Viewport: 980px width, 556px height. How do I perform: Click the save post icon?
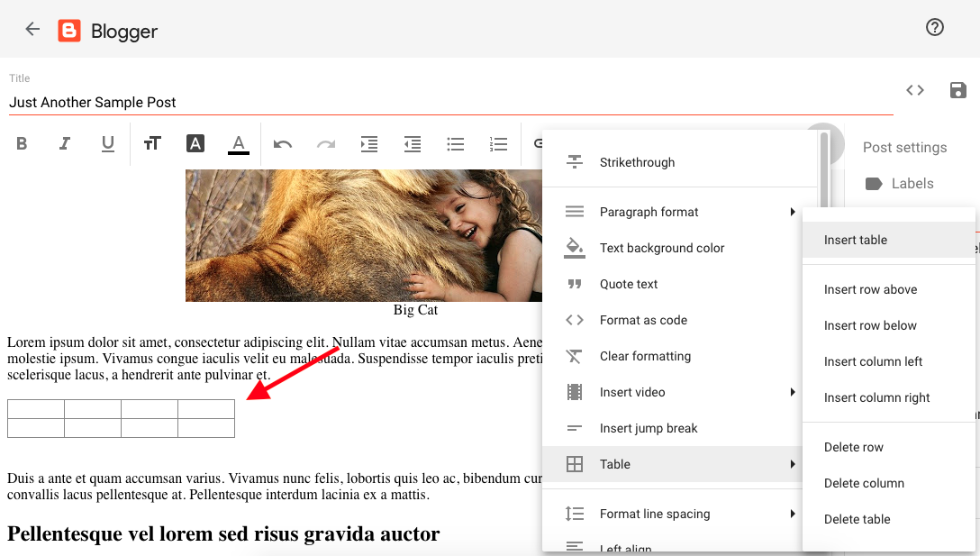tap(958, 90)
